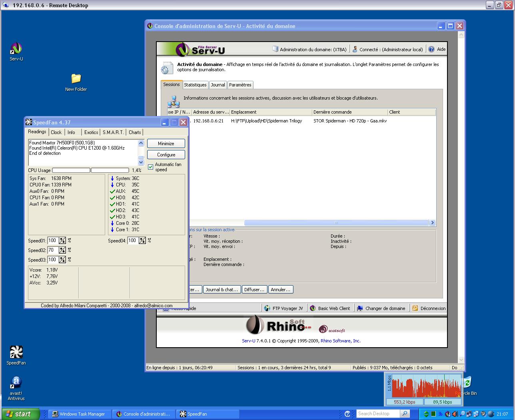Viewport: 515px width, 420px height.
Task: Adjust the Speed02 spinner arrows
Action: point(62,250)
